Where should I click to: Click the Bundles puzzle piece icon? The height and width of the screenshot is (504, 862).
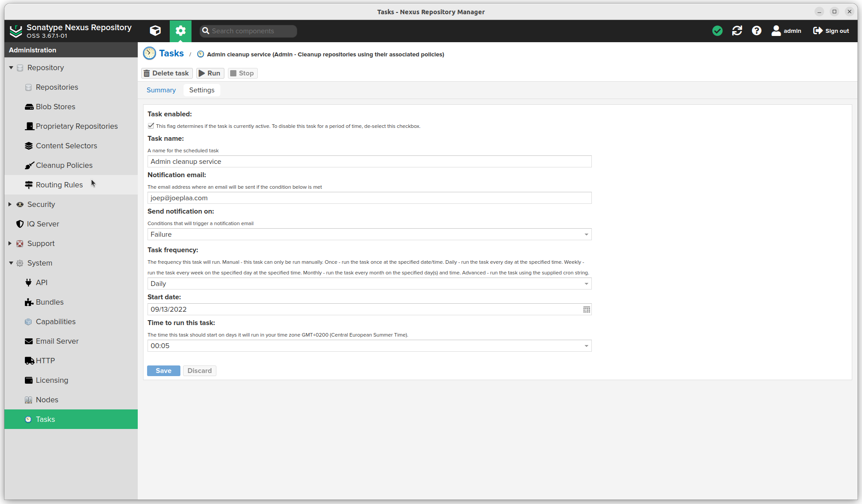click(x=29, y=302)
